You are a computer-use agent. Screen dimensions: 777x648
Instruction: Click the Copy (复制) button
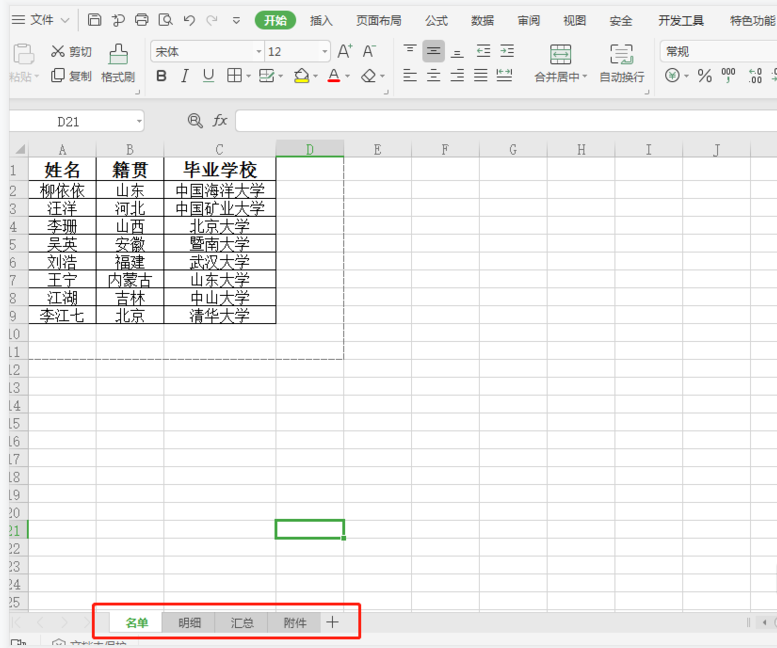point(71,76)
